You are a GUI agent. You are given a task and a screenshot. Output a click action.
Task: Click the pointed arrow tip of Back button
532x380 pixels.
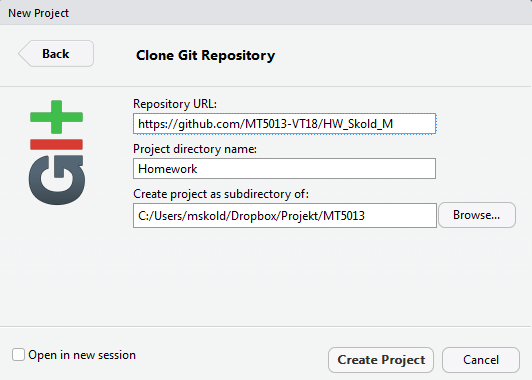22,54
